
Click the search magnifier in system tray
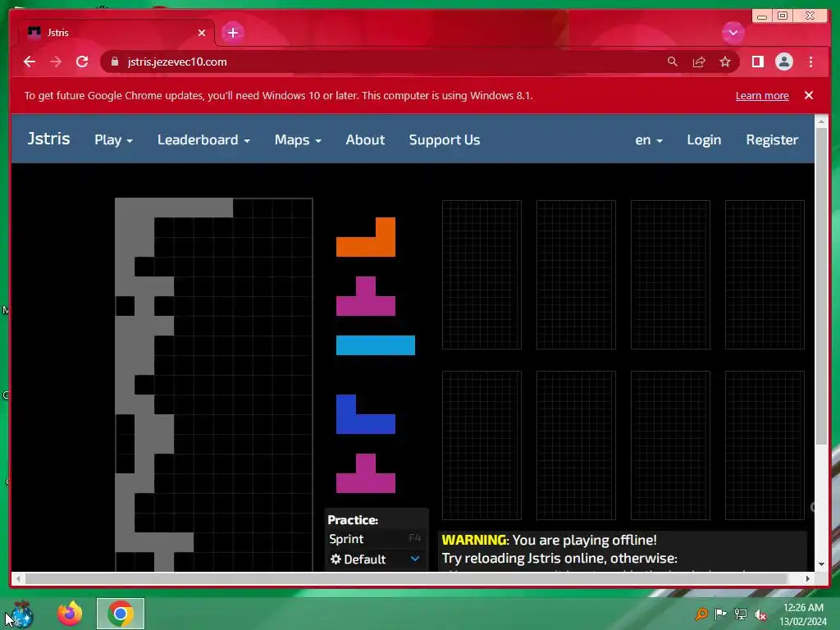(701, 614)
